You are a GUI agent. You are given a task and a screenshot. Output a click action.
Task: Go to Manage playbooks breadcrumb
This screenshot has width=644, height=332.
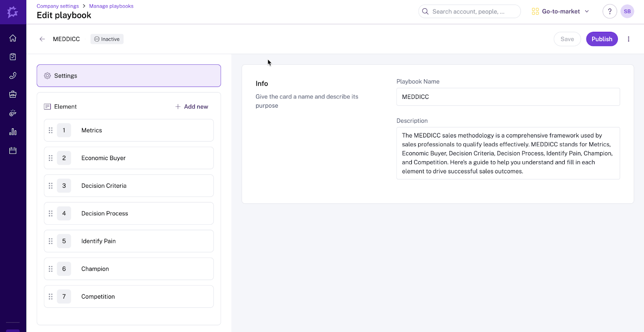tap(111, 6)
